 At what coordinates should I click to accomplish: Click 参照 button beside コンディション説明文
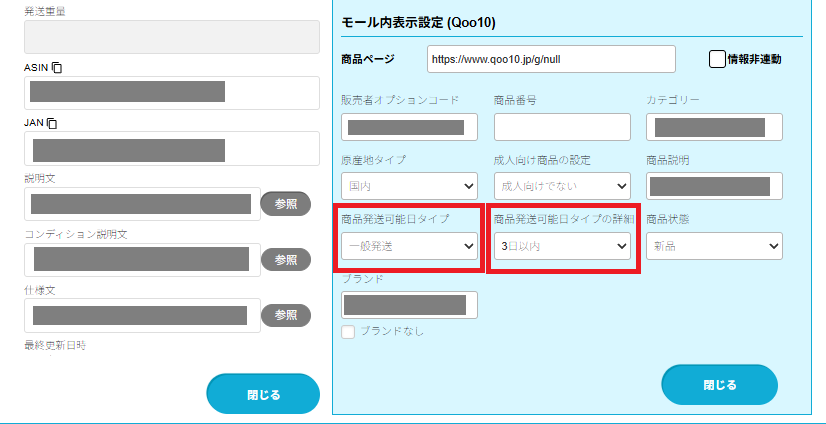286,258
